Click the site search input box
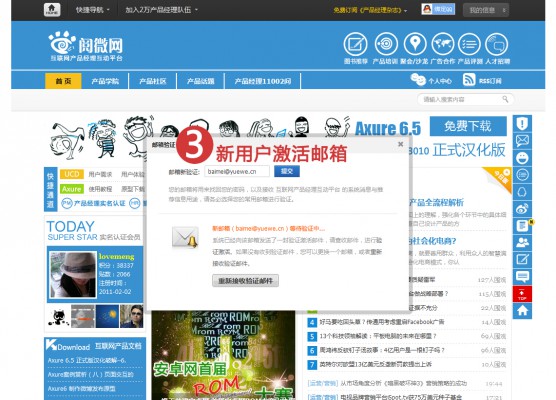 coord(465,99)
